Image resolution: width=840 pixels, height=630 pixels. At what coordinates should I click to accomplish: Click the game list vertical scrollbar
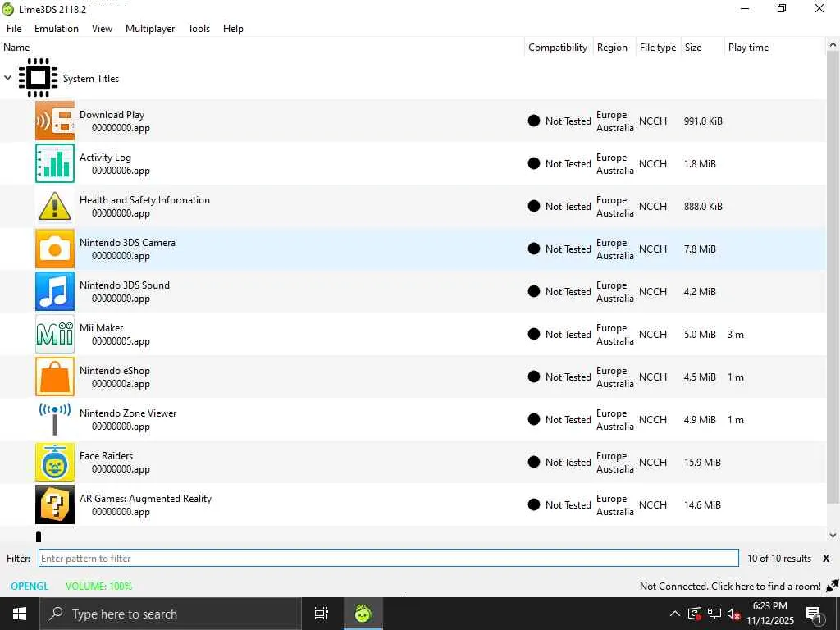click(x=833, y=277)
